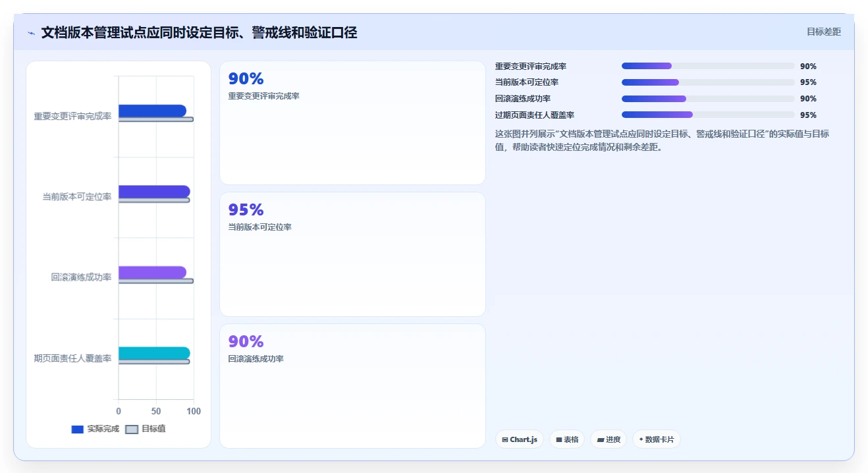The height and width of the screenshot is (473, 868).
Task: Click the 进度 tag
Action: click(x=609, y=439)
